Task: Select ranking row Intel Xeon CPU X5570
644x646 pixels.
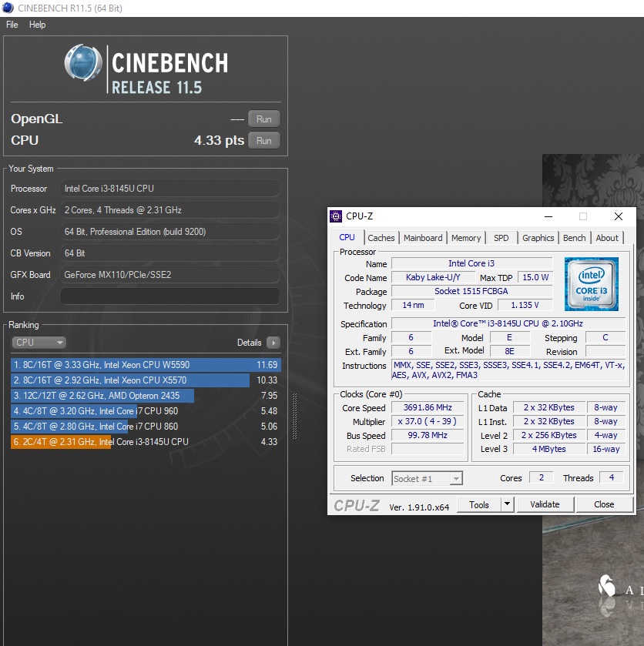Action: tap(146, 380)
